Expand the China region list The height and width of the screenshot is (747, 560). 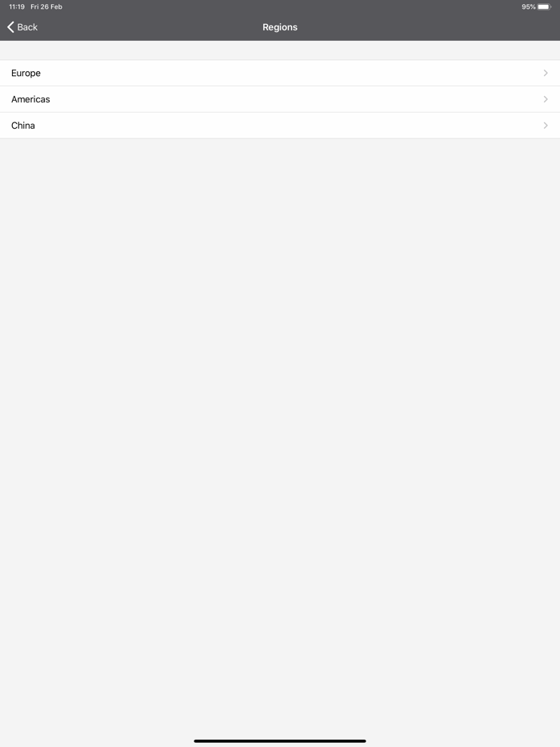[280, 126]
